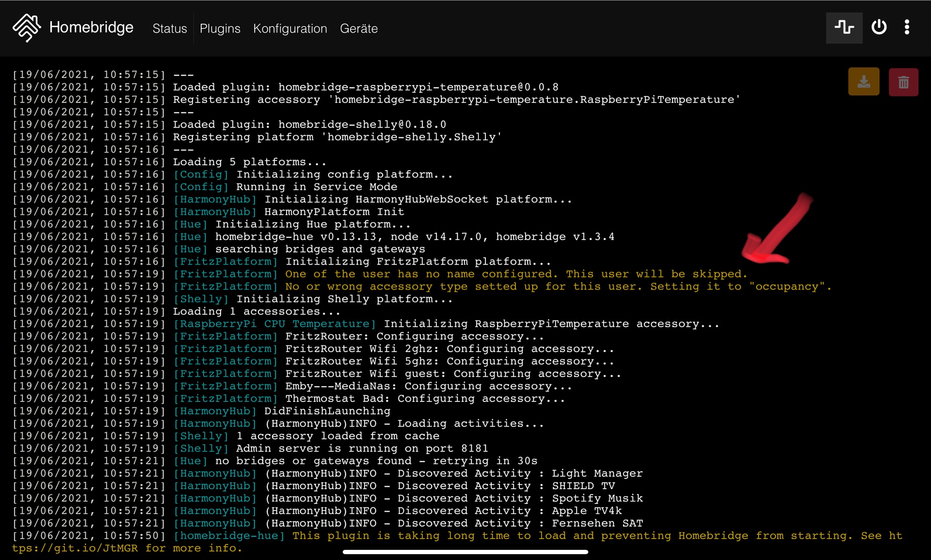The width and height of the screenshot is (931, 560).
Task: Click 'Admin server is running on port 8181'
Action: (x=362, y=448)
